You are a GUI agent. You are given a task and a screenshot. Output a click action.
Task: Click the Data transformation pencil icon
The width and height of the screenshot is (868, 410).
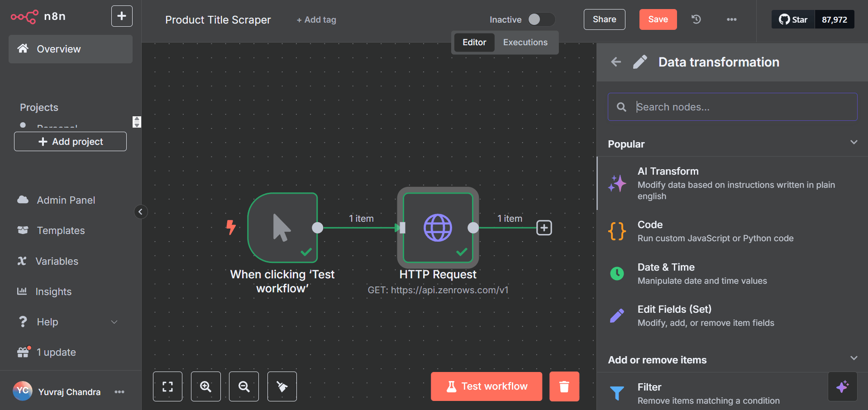640,62
